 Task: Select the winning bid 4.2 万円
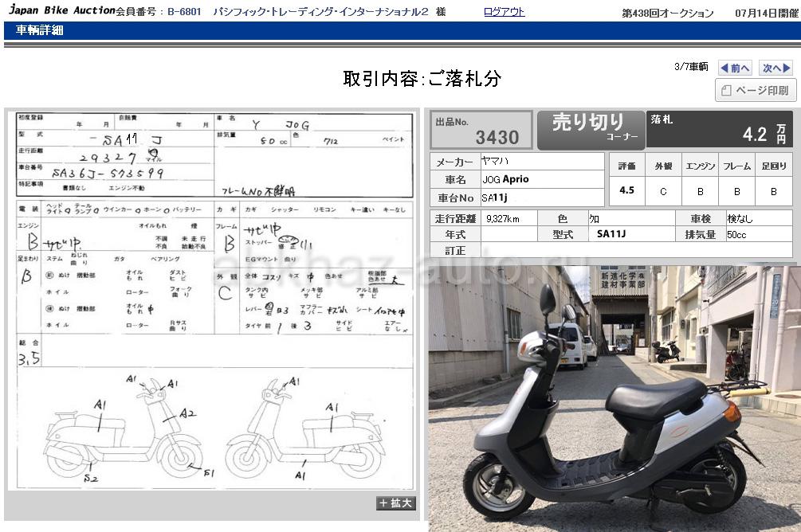pos(764,134)
